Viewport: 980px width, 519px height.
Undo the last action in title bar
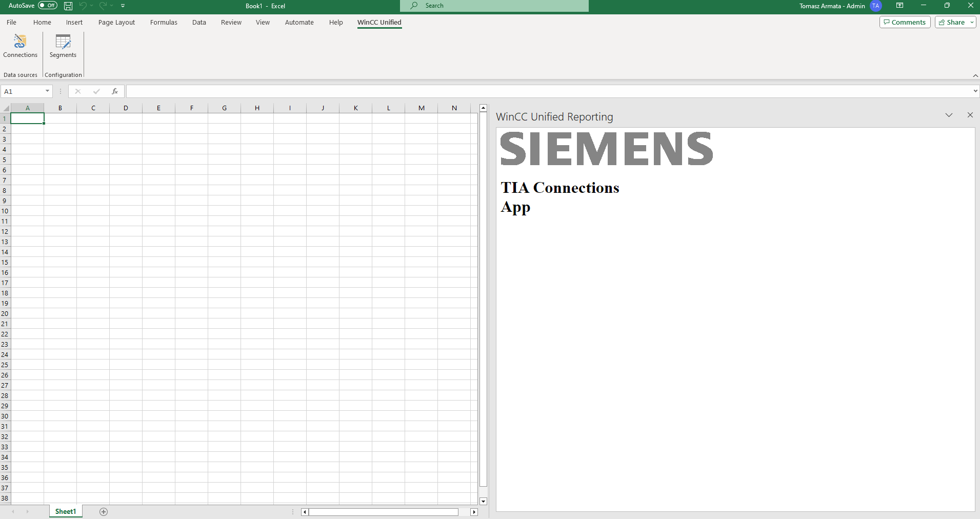point(83,6)
